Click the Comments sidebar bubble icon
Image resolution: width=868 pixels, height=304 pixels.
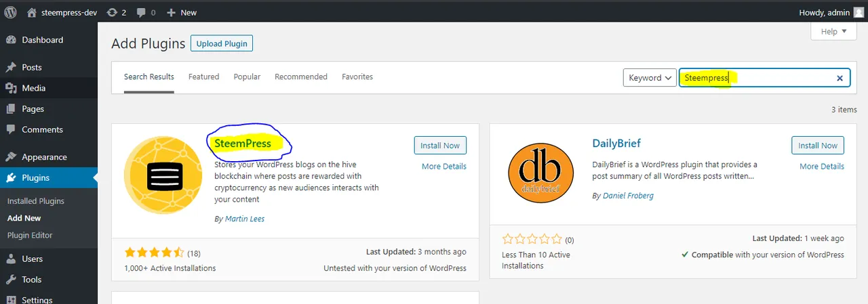[x=11, y=129]
